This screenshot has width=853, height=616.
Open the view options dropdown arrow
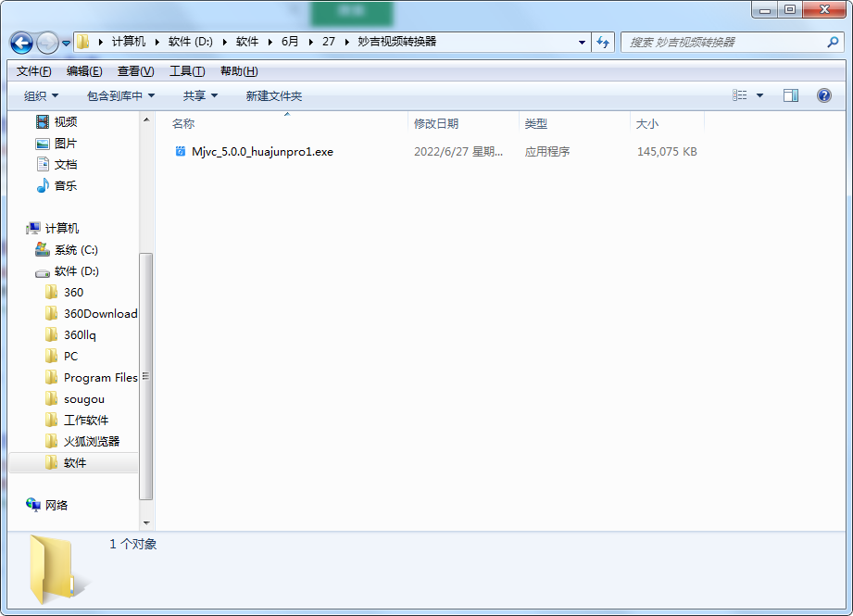[x=760, y=95]
